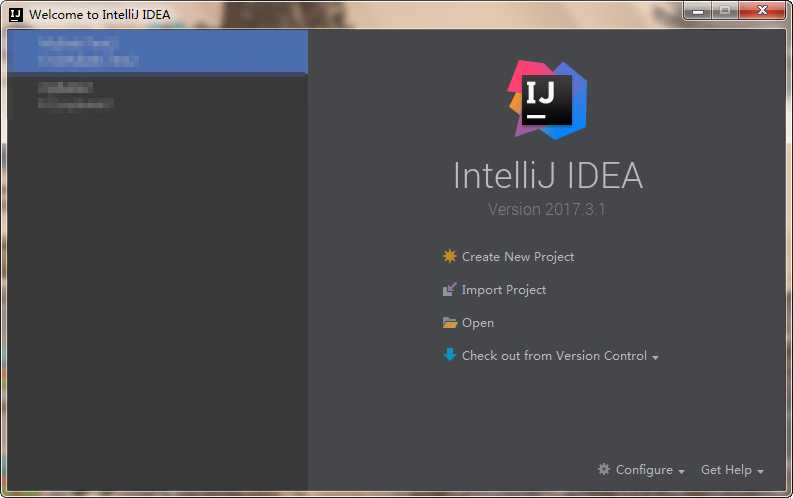This screenshot has width=793, height=498.
Task: Click Check out from Version Control
Action: [554, 355]
